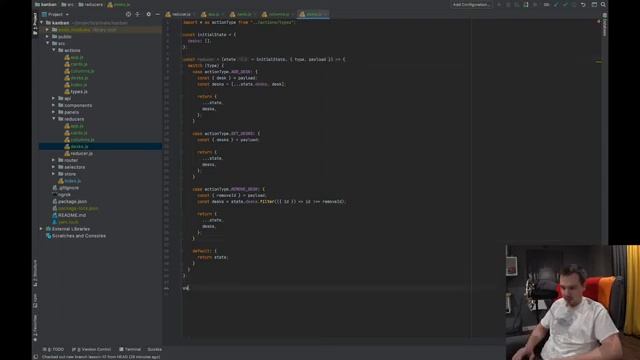The width and height of the screenshot is (640, 360).
Task: Expand the node_modules folder
Action: click(47, 30)
